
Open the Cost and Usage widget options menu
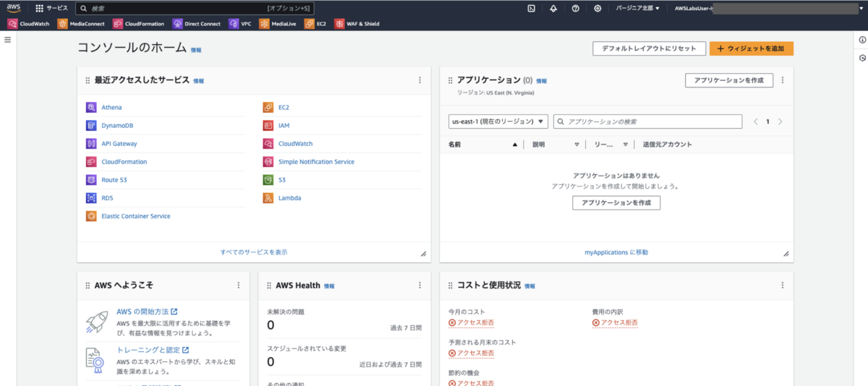(782, 285)
